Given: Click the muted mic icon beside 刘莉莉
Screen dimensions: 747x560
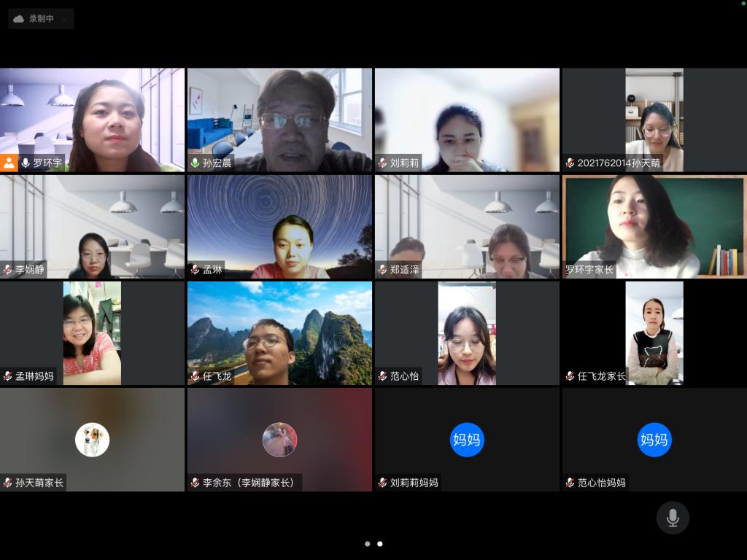Looking at the screenshot, I should [382, 163].
